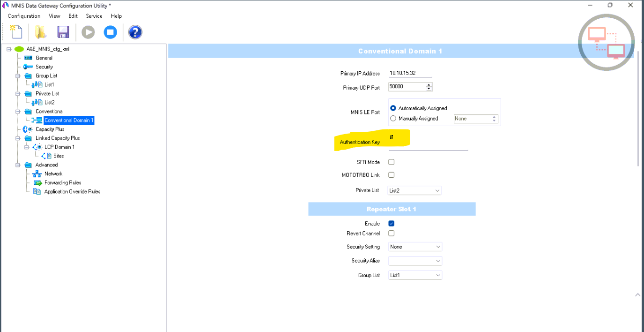Click the Primary IP Address field
This screenshot has height=332, width=644.
pyautogui.click(x=410, y=74)
